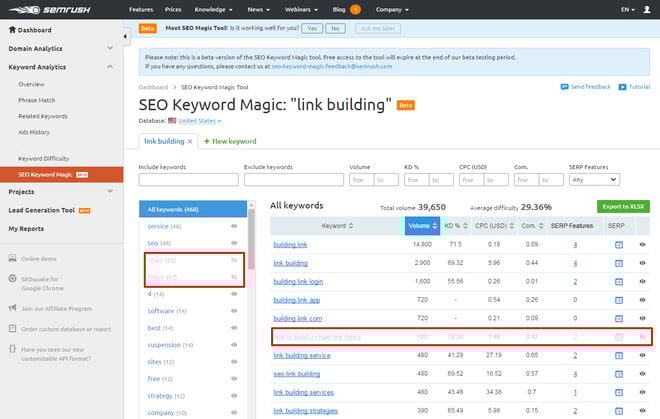Click the Send feedback chat icon
This screenshot has width=660, height=419.
click(564, 87)
